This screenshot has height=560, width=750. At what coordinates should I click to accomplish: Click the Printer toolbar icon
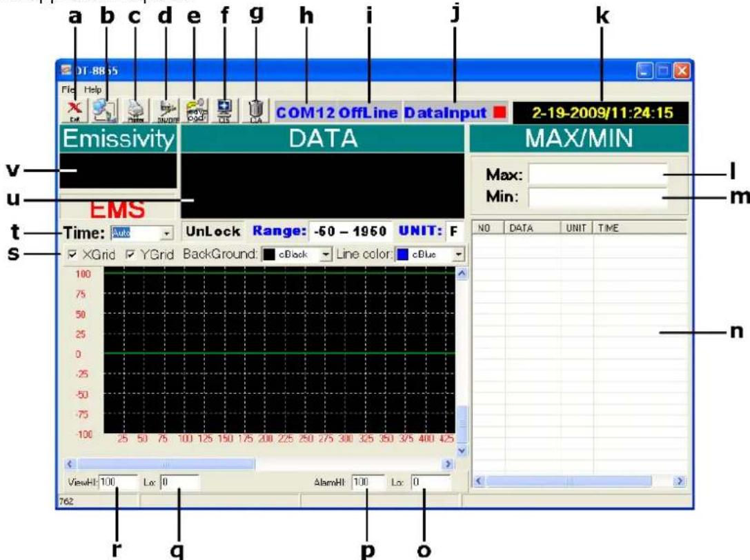pos(137,111)
